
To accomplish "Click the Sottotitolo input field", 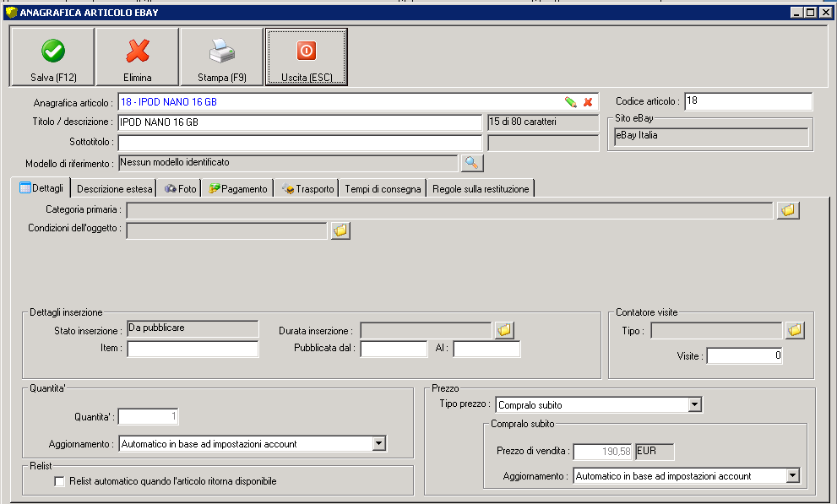I will [x=300, y=143].
